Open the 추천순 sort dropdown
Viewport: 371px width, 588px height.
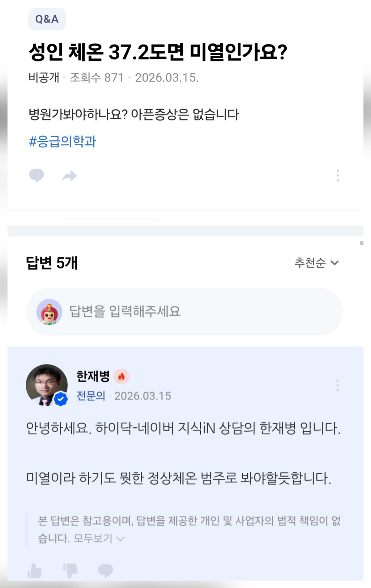pos(317,263)
